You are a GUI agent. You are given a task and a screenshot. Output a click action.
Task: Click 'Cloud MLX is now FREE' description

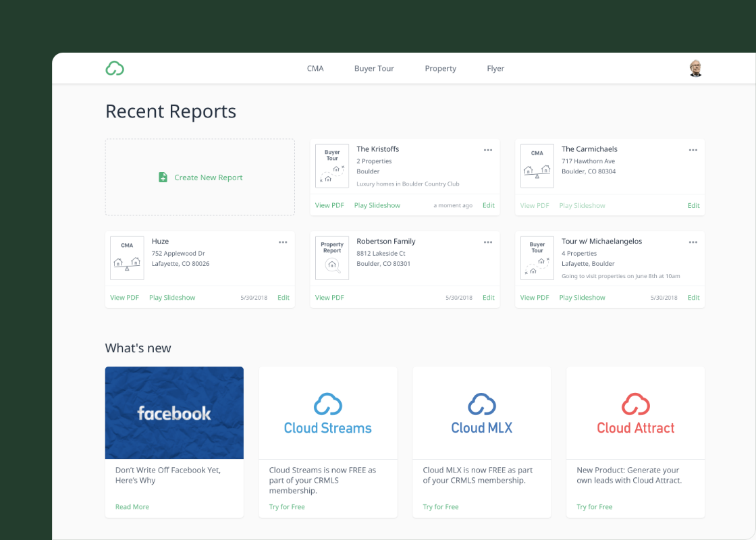pyautogui.click(x=478, y=475)
